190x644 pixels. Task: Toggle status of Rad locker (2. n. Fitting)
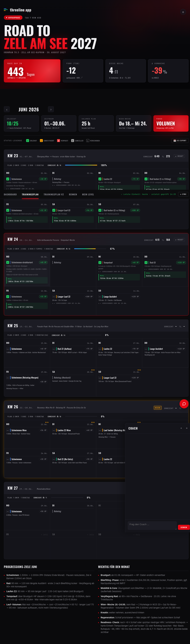(x=100, y=210)
